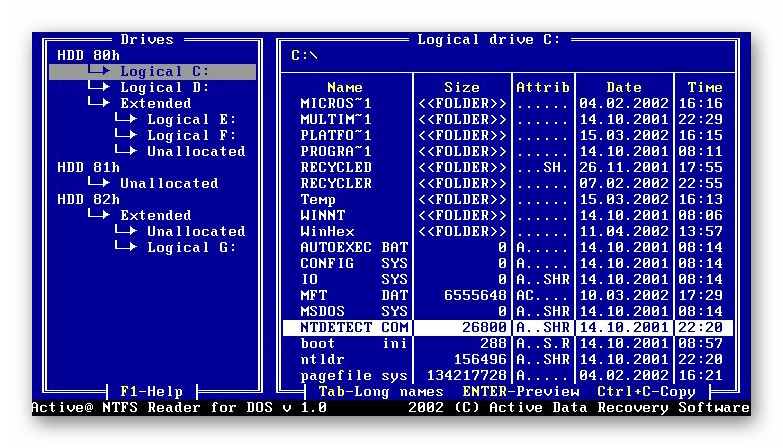
Task: Click the Tab-Long names hint
Action: 381,391
